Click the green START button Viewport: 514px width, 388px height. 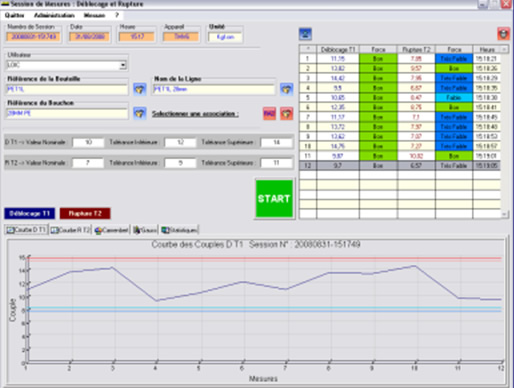coord(274,199)
